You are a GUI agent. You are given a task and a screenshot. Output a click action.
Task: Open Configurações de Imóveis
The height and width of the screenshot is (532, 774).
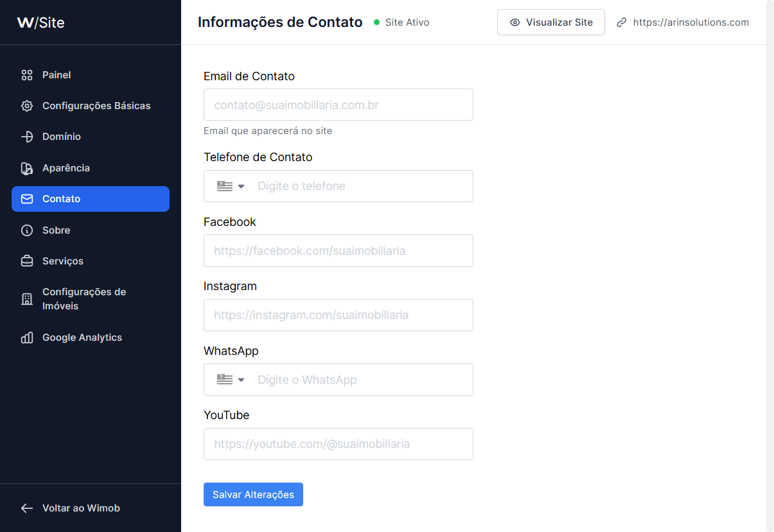91,299
